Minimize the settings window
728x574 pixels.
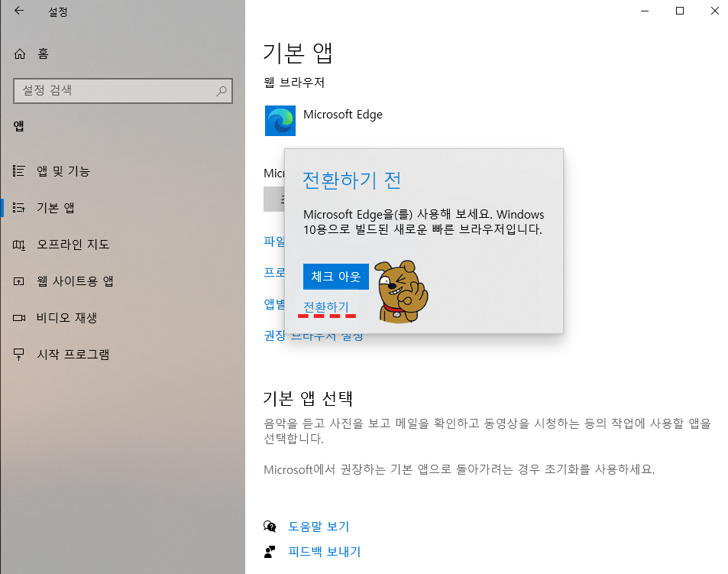[645, 11]
